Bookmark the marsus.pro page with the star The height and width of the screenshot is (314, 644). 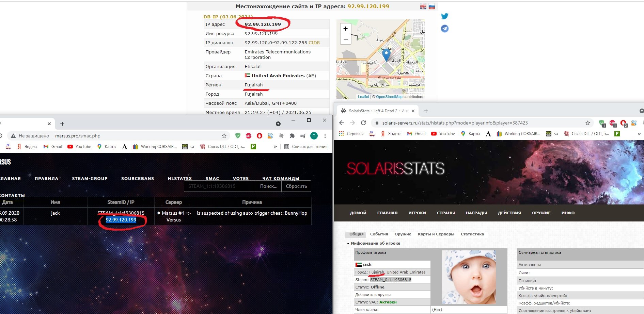(224, 136)
